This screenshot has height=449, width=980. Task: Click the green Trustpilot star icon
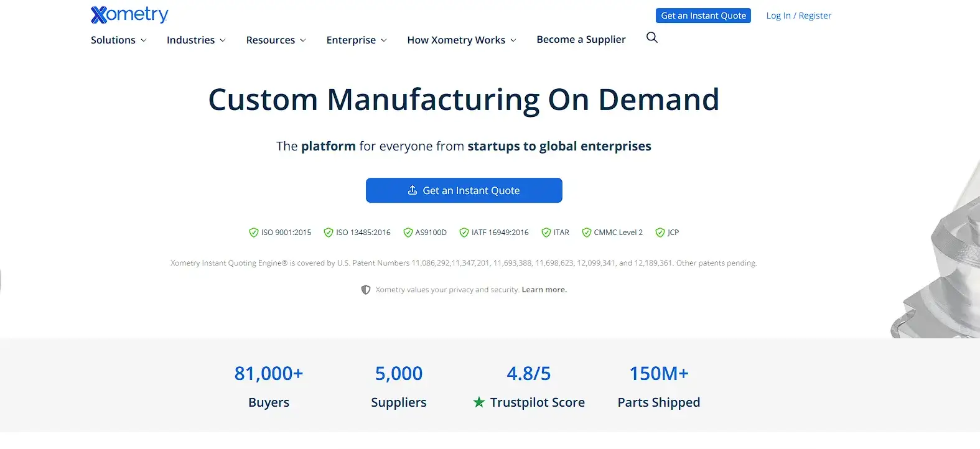478,402
